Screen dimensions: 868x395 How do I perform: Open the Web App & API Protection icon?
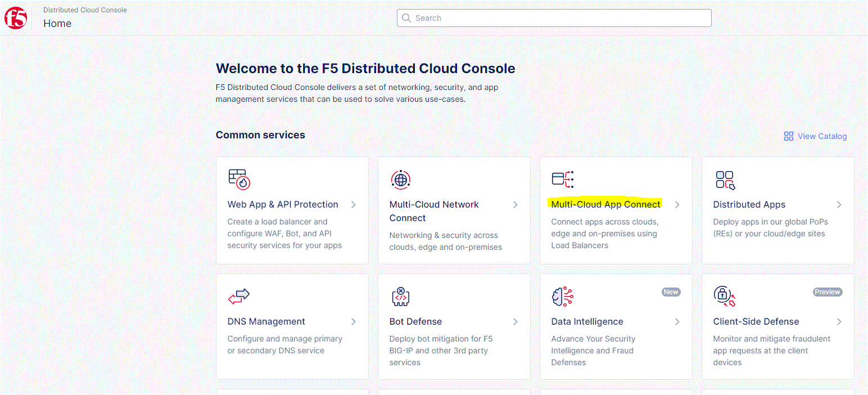239,179
